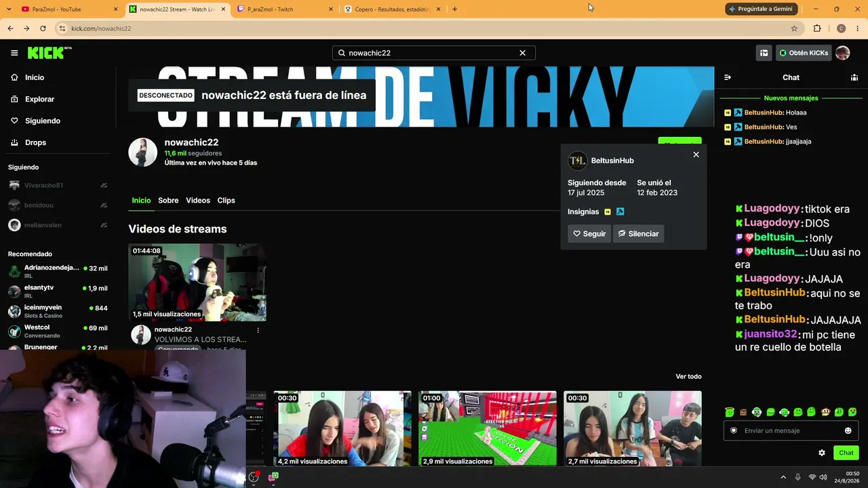Silence BeltusinHub with Silenciar button
868x488 pixels.
pos(639,234)
